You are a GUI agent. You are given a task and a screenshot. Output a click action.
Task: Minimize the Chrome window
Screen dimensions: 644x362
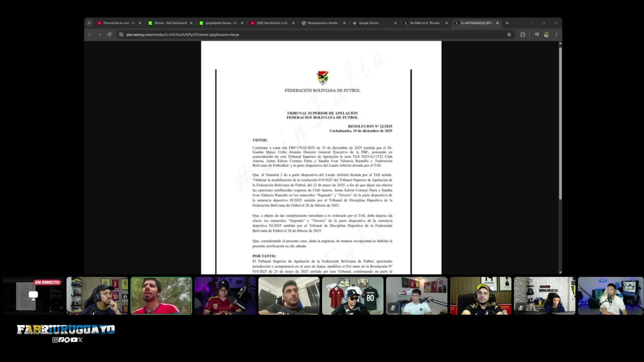point(531,23)
